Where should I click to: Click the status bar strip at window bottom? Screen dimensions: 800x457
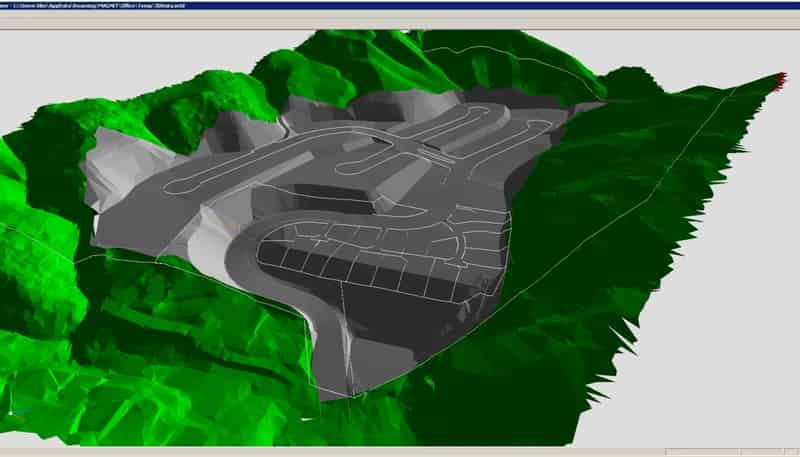pos(400,451)
